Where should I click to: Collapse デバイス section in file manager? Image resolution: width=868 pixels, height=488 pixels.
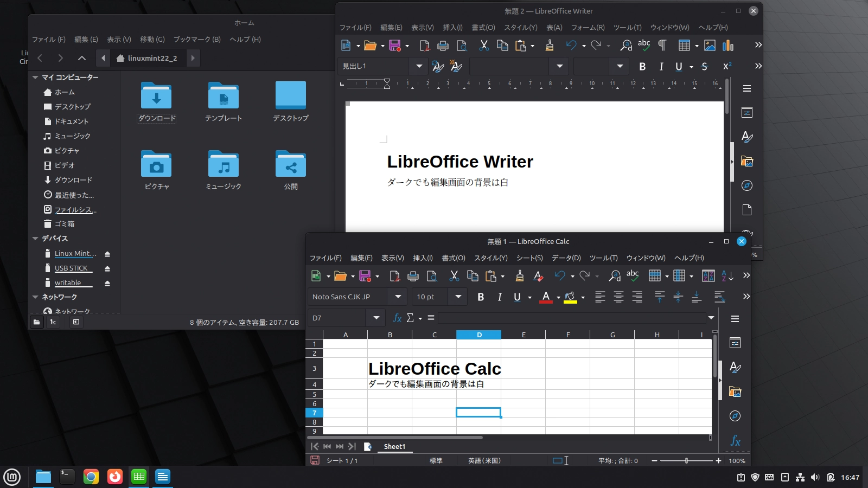(x=35, y=239)
